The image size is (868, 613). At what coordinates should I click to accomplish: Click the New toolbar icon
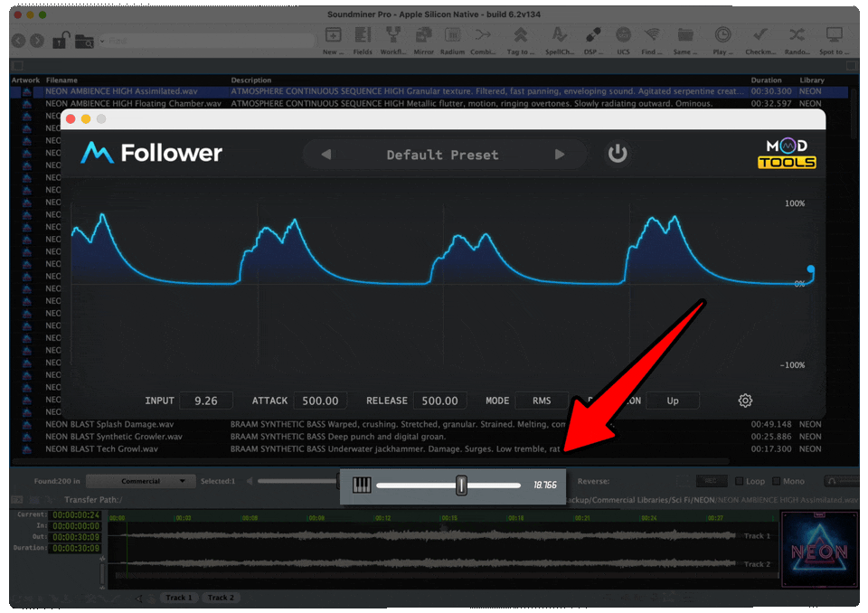[334, 35]
